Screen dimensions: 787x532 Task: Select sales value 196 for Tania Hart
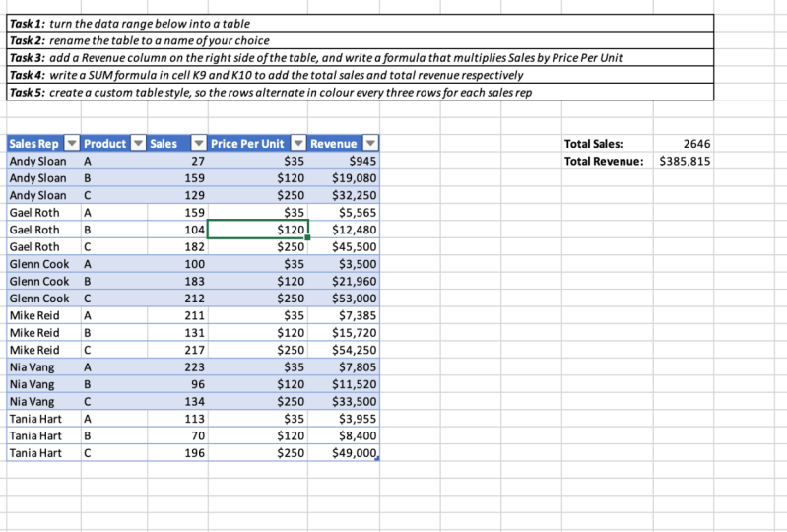click(x=177, y=453)
